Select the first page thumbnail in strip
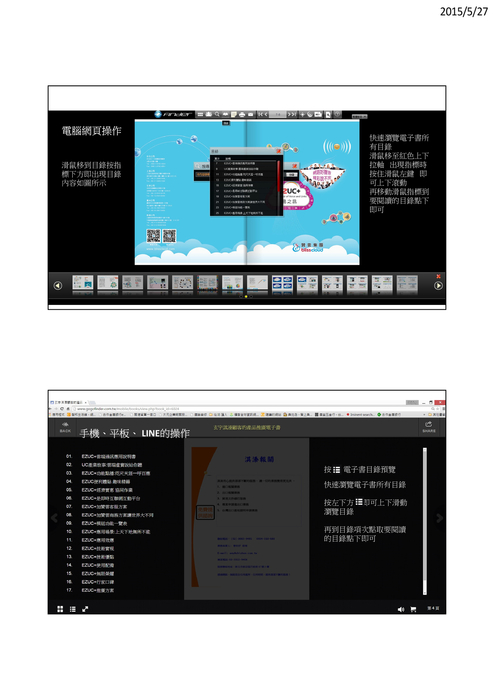This screenshot has width=494, height=700. [x=83, y=284]
